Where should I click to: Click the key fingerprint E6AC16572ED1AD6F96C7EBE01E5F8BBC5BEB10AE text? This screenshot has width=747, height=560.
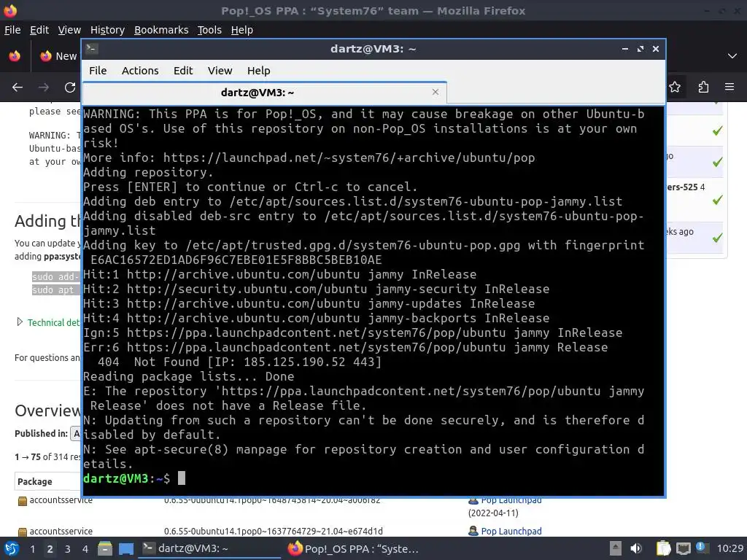click(x=236, y=260)
